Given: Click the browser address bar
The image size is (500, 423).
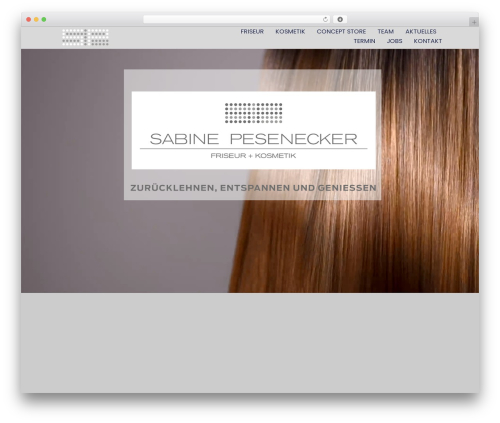Looking at the screenshot, I should coord(237,19).
